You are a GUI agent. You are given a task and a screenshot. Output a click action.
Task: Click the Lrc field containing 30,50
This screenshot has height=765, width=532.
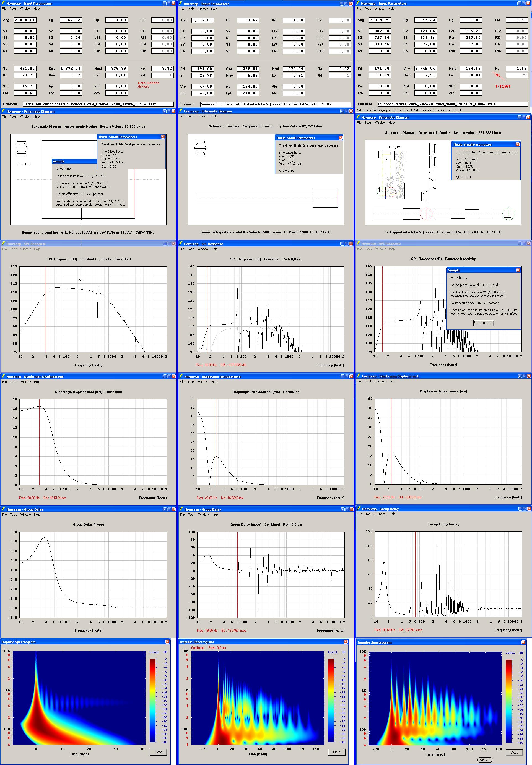coord(25,93)
